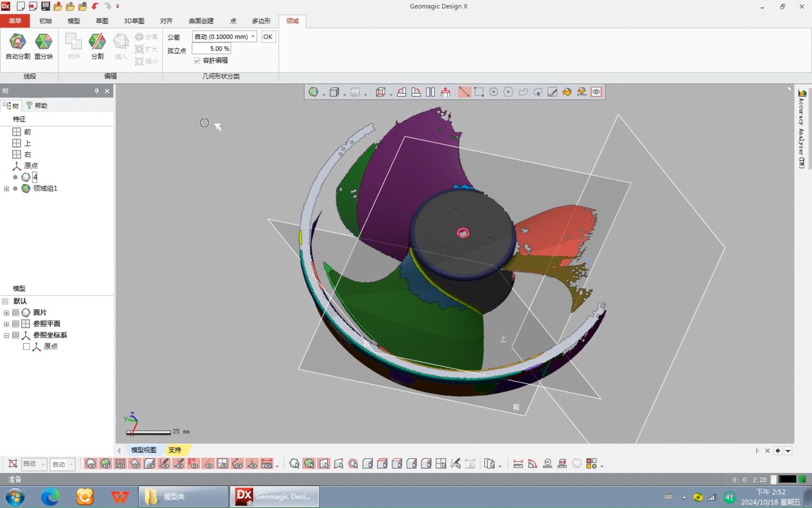Switch to the 支持 tab at viewport bottom
Viewport: 812px width, 508px height.
(x=174, y=450)
